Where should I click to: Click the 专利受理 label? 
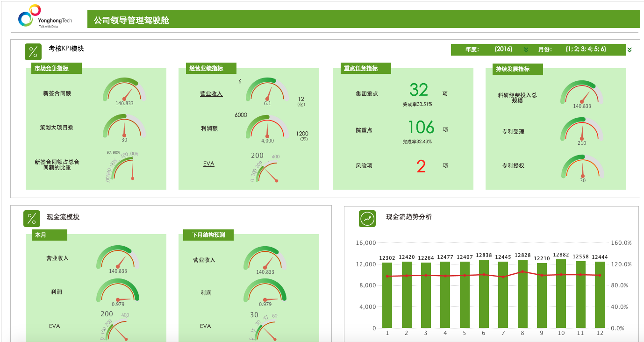(x=513, y=132)
